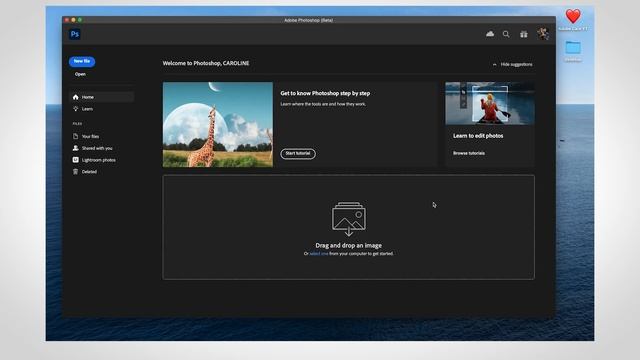Click the 'Learn to edit photos' heading
This screenshot has width=640, height=360.
[478, 136]
